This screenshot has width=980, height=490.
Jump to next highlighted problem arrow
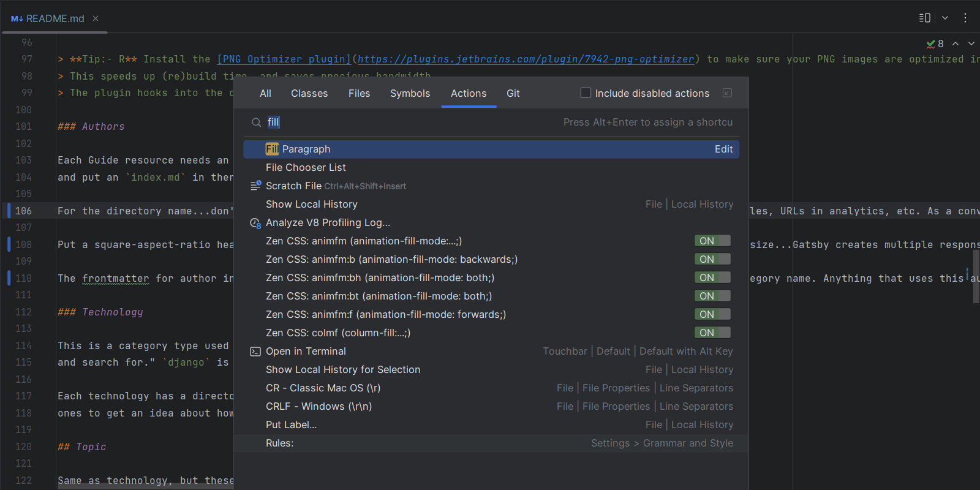(971, 43)
